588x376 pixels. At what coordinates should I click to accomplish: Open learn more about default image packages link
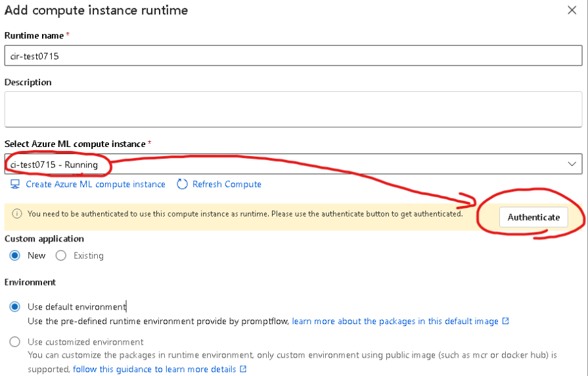coord(396,322)
